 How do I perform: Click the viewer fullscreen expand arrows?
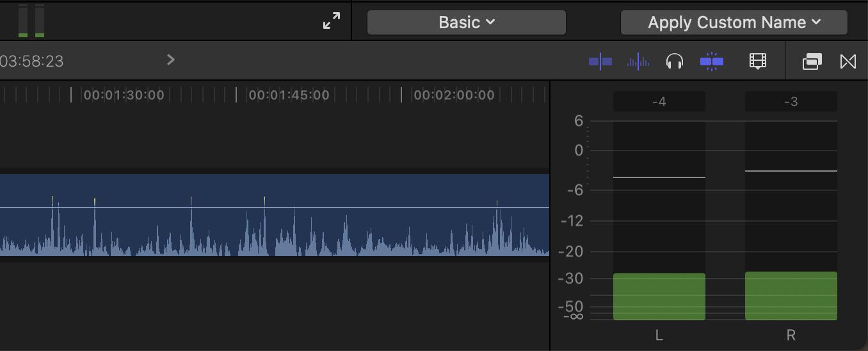[x=332, y=22]
